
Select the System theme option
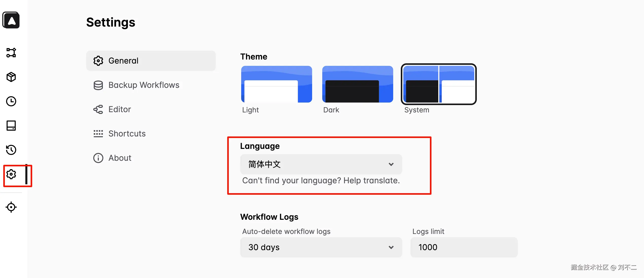tap(439, 84)
